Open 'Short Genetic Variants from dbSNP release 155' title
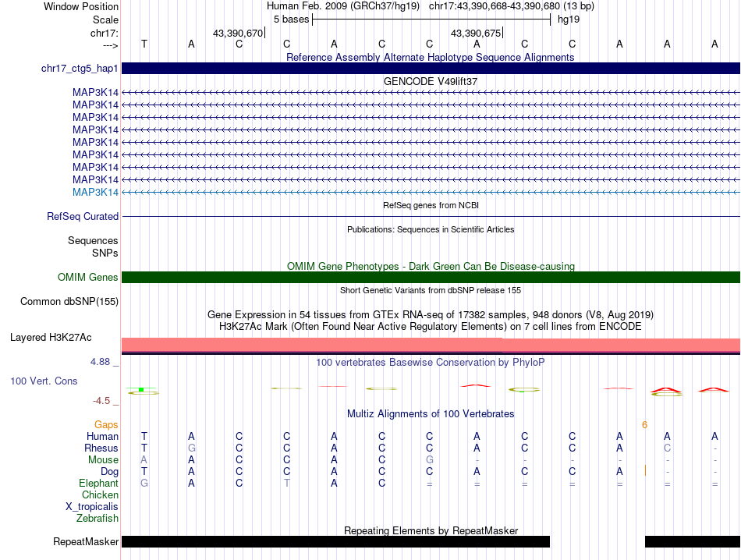The height and width of the screenshot is (560, 741). (431, 290)
